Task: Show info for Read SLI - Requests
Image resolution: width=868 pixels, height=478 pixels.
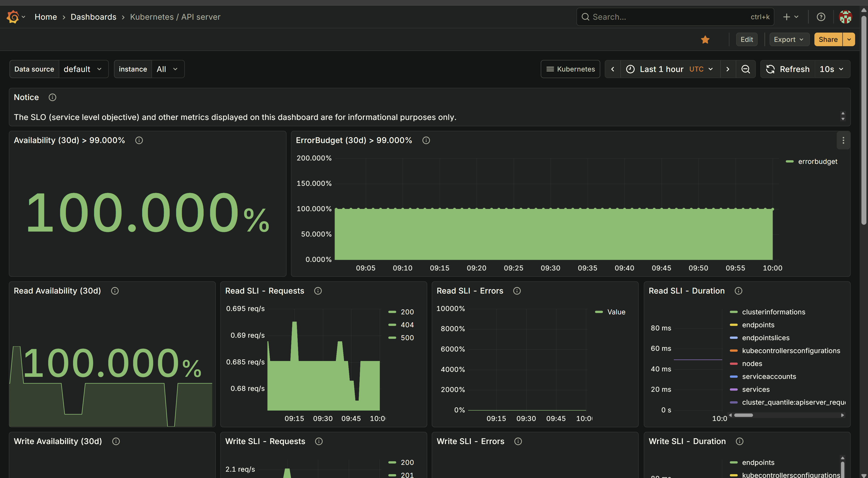Action: click(x=318, y=291)
